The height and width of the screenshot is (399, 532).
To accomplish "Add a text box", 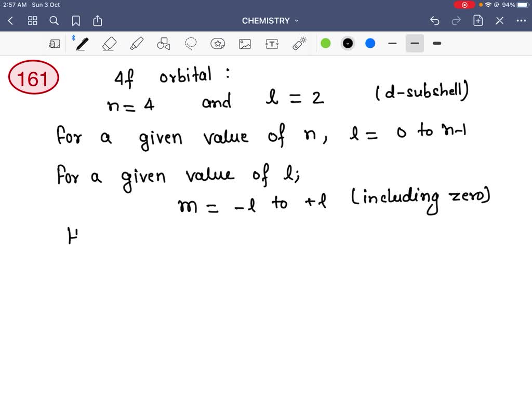I will point(272,44).
